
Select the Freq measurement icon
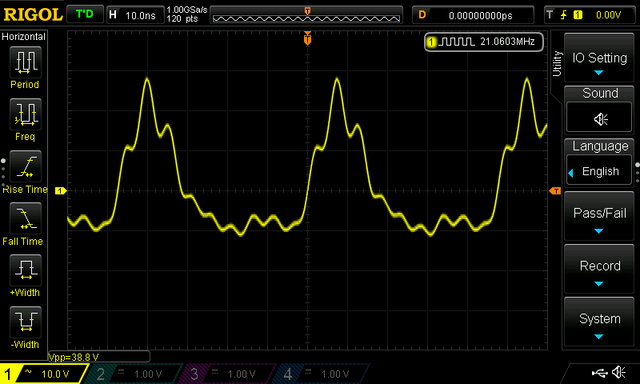[x=25, y=114]
